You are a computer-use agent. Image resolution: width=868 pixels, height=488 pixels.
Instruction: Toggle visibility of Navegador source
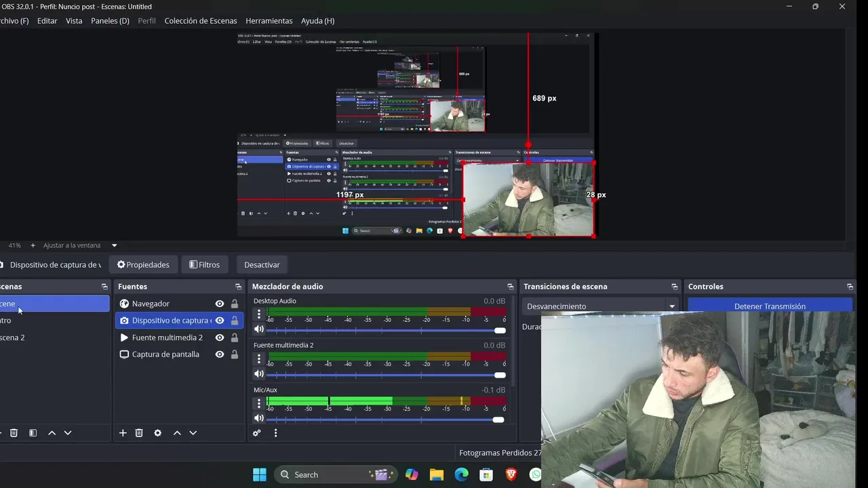click(x=220, y=304)
